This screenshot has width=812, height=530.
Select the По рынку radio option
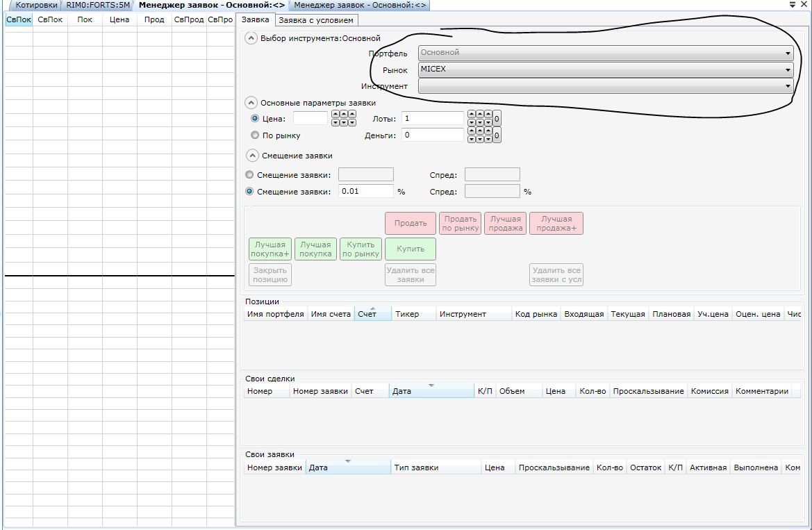[254, 135]
